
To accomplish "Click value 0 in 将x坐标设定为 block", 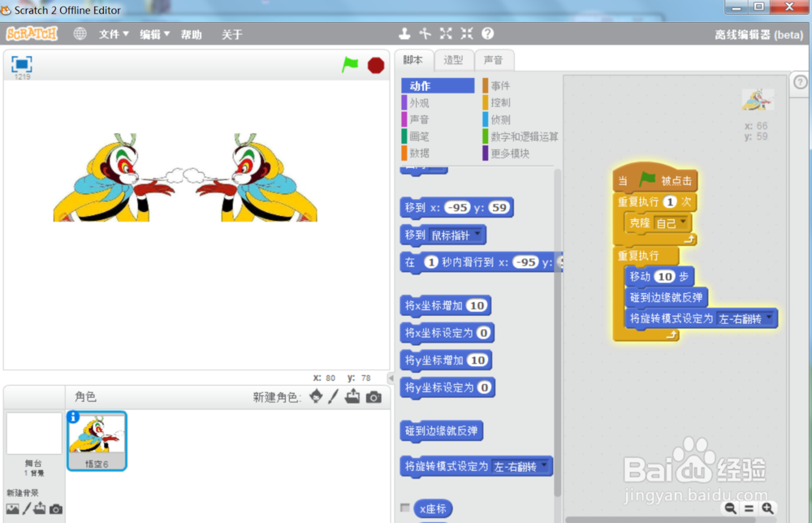I will click(483, 333).
